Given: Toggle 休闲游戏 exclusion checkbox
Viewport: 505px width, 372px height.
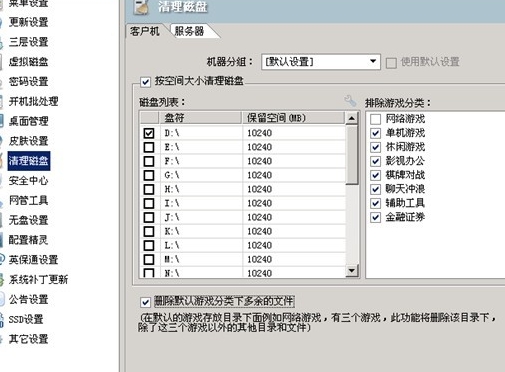Looking at the screenshot, I should pyautogui.click(x=375, y=147).
